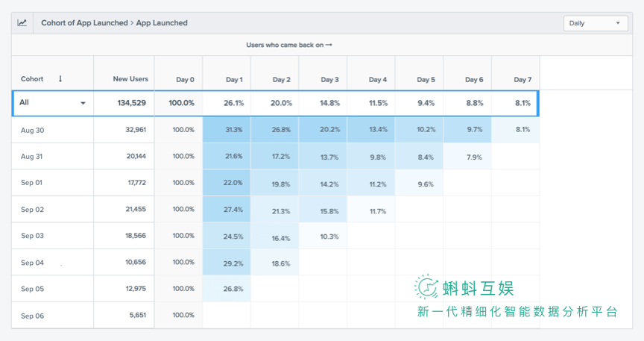Select the Sep 01 cohort row label
The width and height of the screenshot is (644, 341).
31,183
